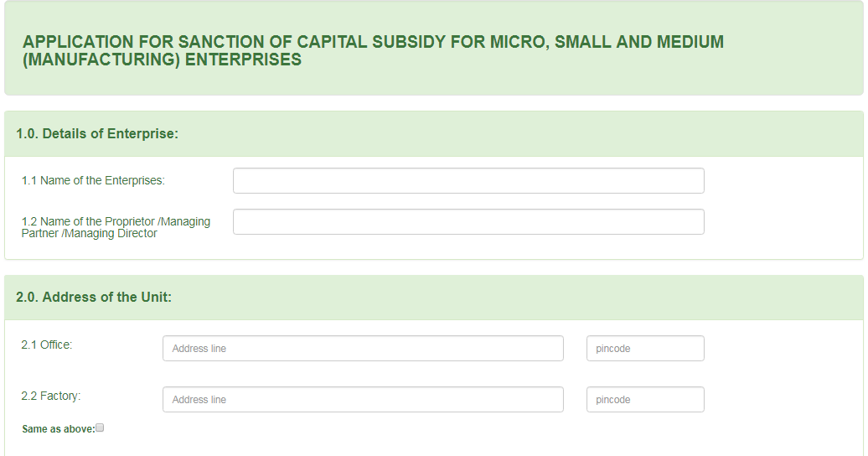
Task: Select the Office pincode field
Action: (645, 349)
